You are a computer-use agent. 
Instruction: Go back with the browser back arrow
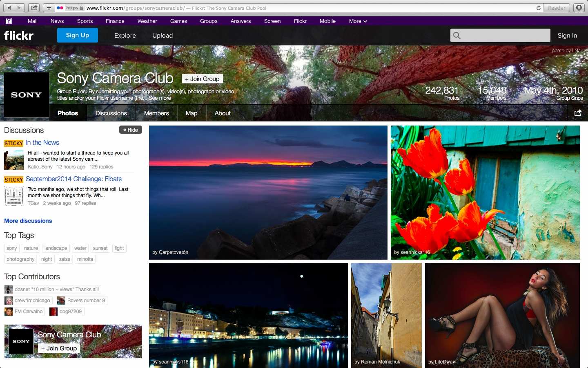point(9,8)
